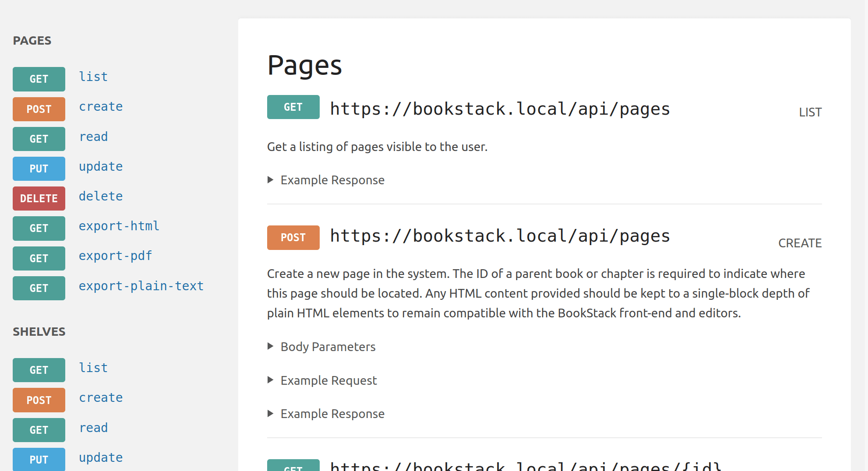868x471 pixels.
Task: Open the Shelves create endpoint link
Action: click(x=101, y=398)
